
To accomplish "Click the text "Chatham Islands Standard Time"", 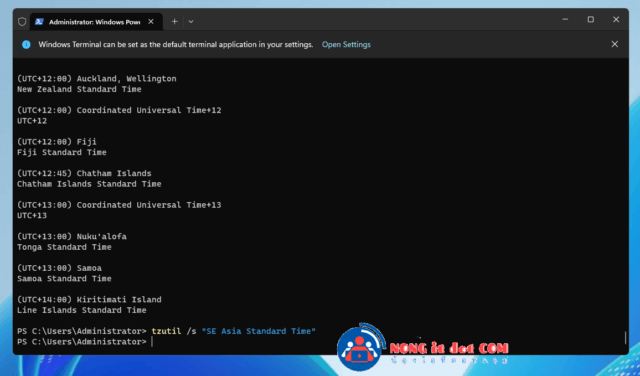I will (x=89, y=184).
